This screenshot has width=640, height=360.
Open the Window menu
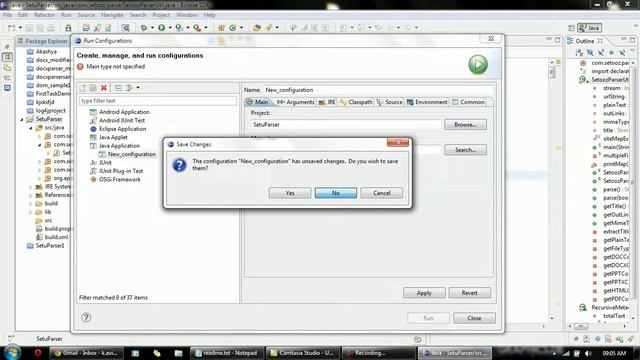coord(187,15)
